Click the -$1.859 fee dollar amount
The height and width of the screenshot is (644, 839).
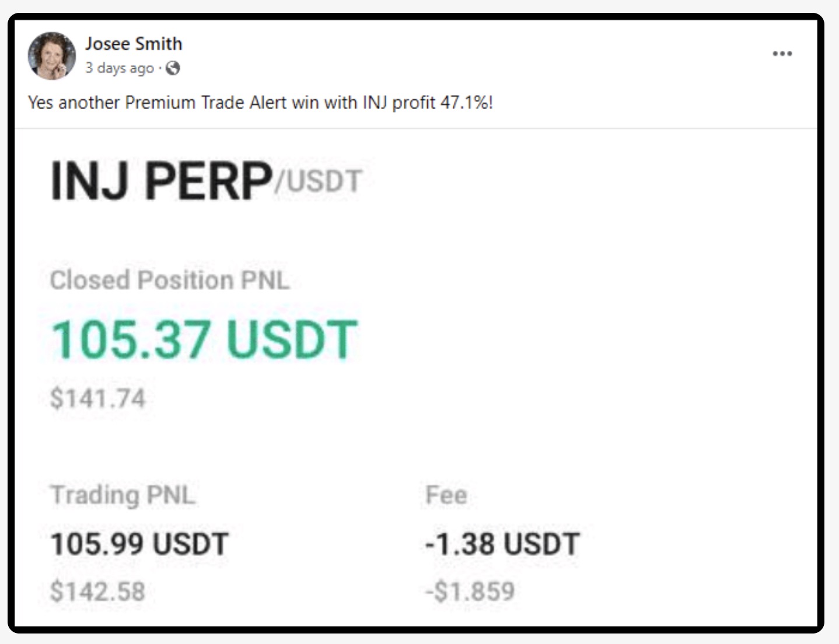point(470,591)
